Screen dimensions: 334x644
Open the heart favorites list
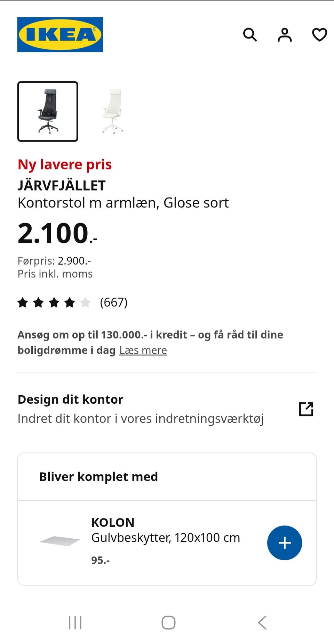point(319,35)
